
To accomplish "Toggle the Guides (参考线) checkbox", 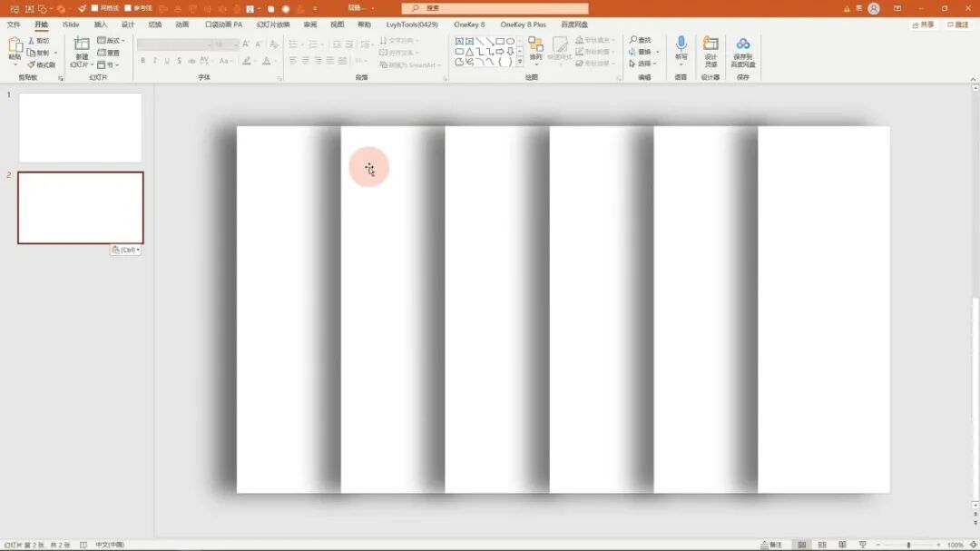I will (x=128, y=8).
